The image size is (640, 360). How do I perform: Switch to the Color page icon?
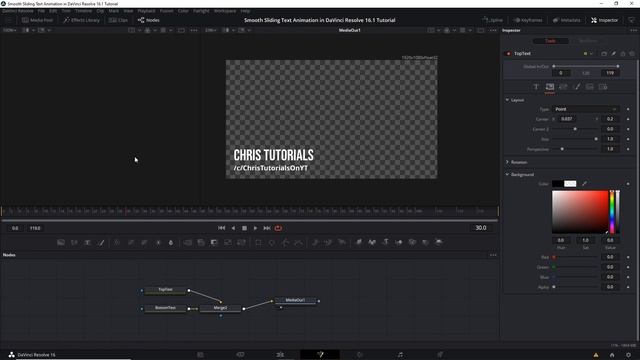(360, 355)
